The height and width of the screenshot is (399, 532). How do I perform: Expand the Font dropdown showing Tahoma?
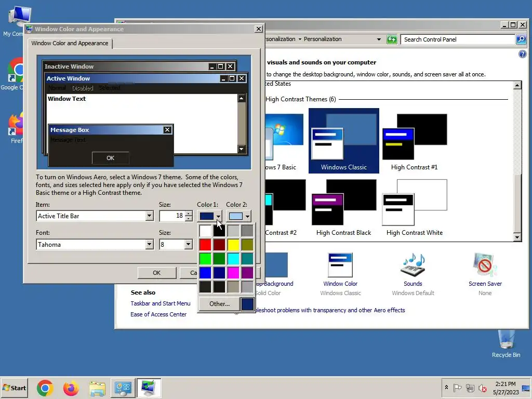149,244
